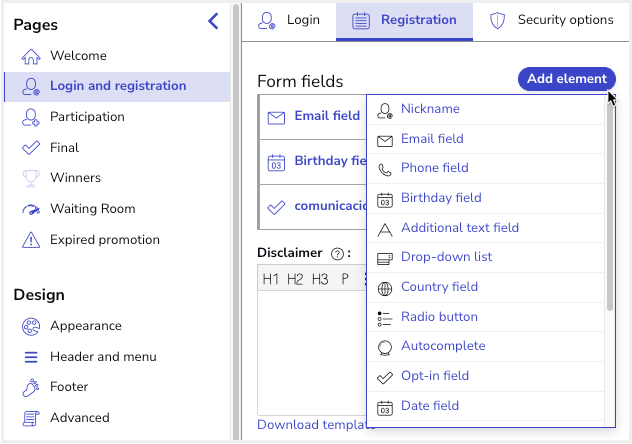Viewport: 632px width, 444px height.
Task: Open Header and menu settings
Action: [x=103, y=357]
